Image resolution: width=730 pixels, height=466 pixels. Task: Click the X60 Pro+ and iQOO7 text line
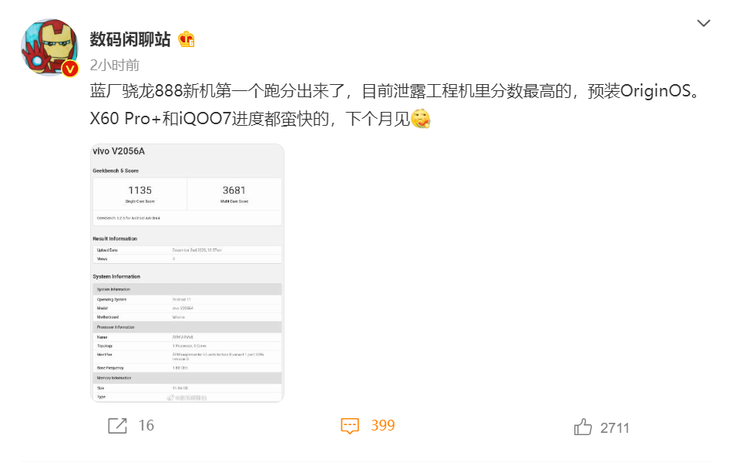coord(250,119)
